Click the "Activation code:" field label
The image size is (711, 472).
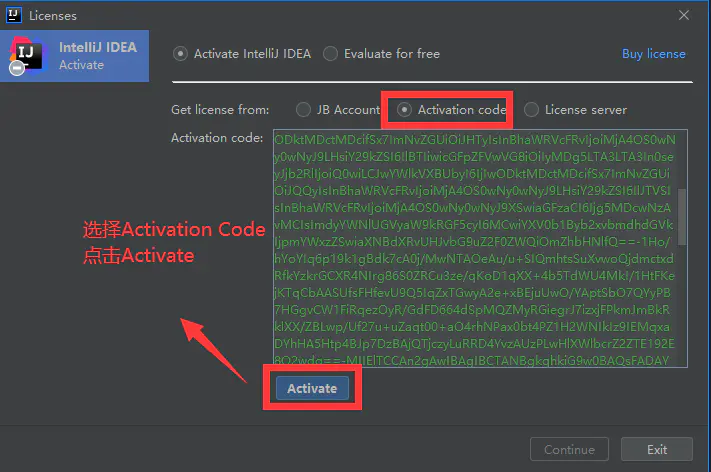tap(217, 137)
